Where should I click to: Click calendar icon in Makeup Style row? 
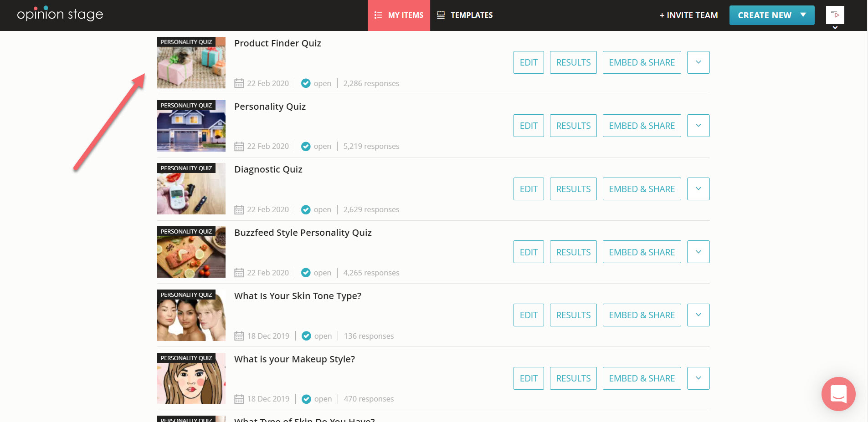pyautogui.click(x=239, y=399)
